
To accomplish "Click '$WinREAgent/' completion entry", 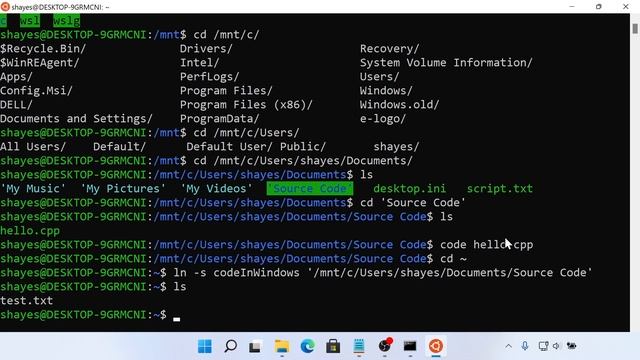I will click(x=40, y=62).
